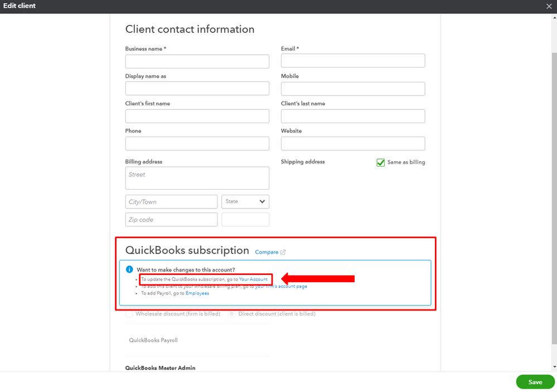
Task: Click the Client's last name field
Action: (353, 116)
